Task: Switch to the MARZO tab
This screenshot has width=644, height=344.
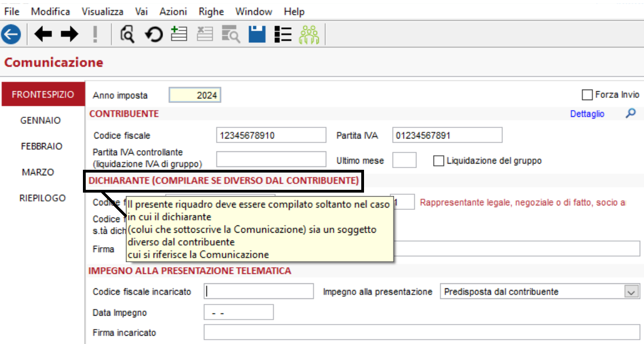Action: [x=38, y=172]
